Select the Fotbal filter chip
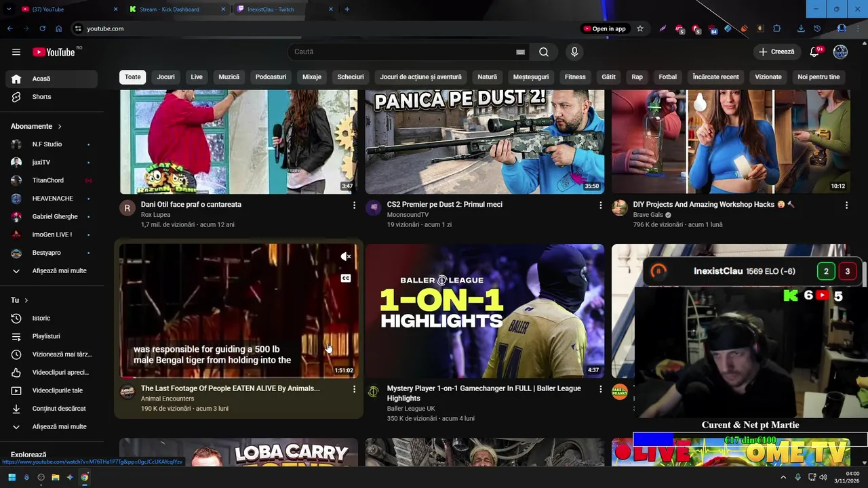868x488 pixels. 668,77
